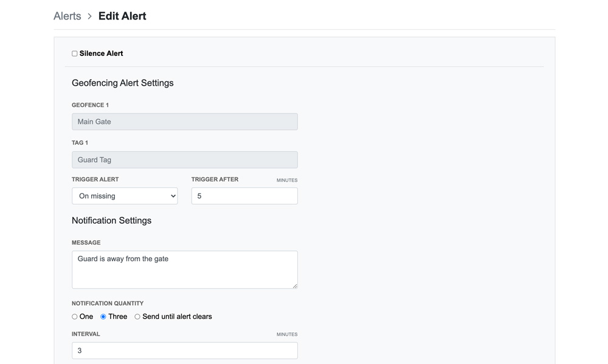Viewport: 608px width, 364px height.
Task: Click the Trigger After minutes input
Action: point(244,196)
